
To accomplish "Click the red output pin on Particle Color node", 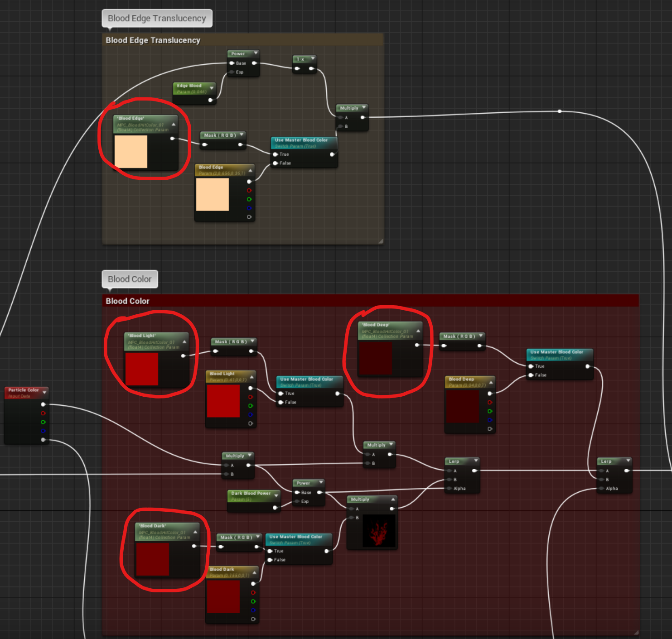I will tap(44, 413).
